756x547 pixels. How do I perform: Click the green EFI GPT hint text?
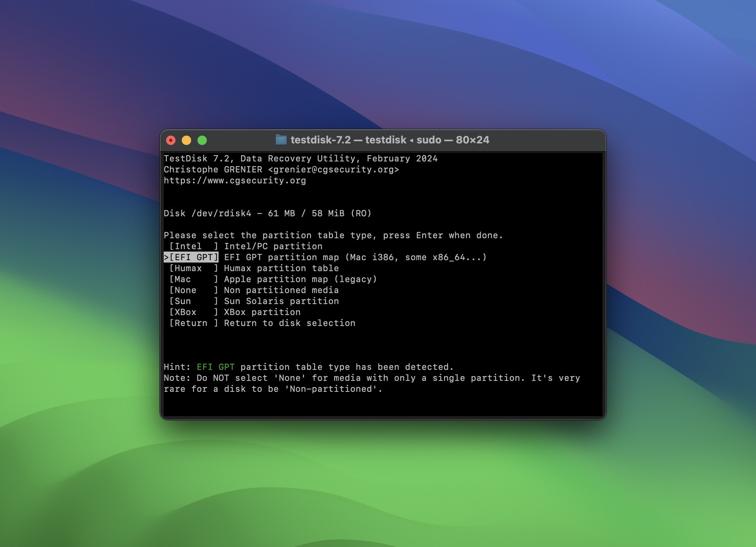[215, 367]
